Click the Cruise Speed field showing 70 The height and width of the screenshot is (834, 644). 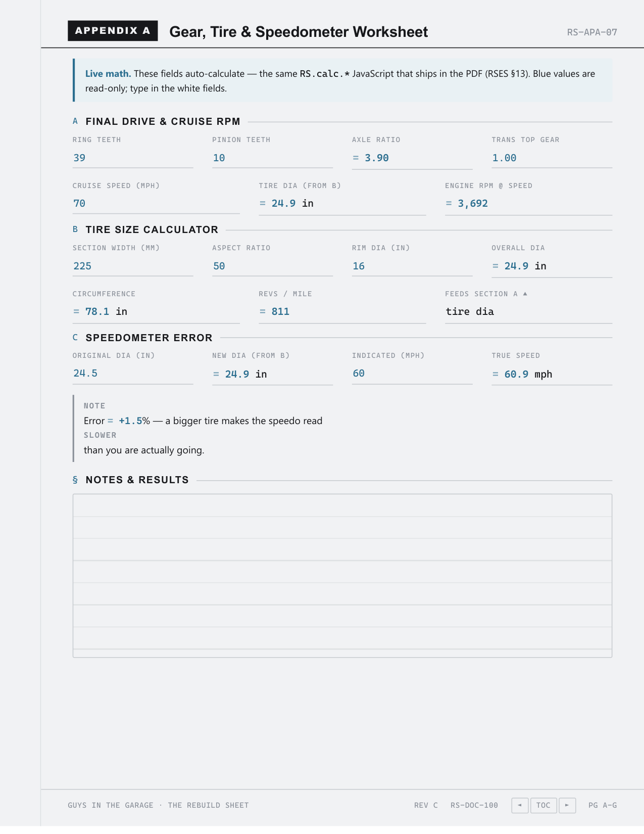(x=156, y=204)
